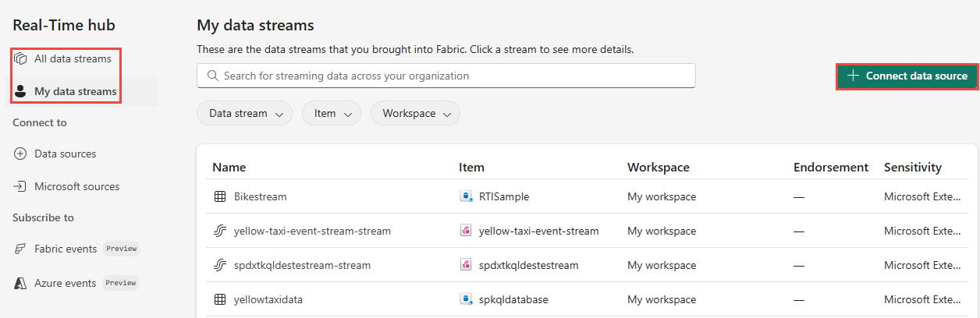Click the All data streams icon

21,58
